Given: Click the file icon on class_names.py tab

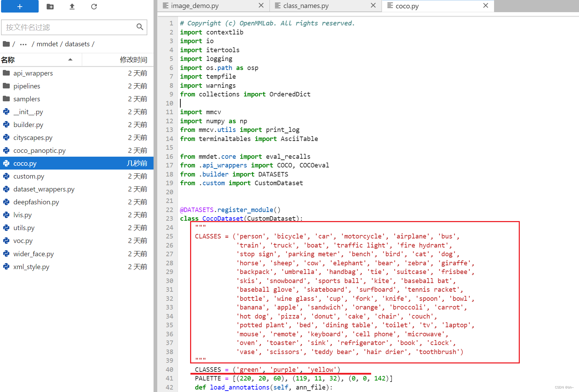Looking at the screenshot, I should (278, 6).
